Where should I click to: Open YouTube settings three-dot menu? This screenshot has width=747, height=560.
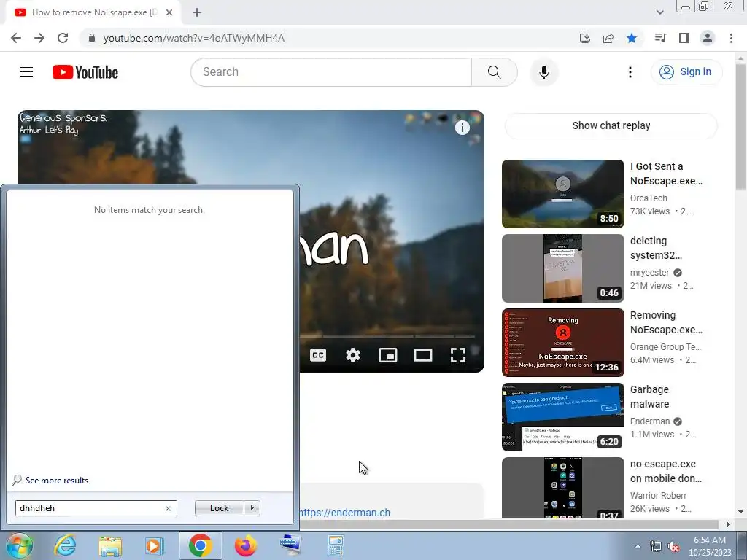tap(630, 72)
